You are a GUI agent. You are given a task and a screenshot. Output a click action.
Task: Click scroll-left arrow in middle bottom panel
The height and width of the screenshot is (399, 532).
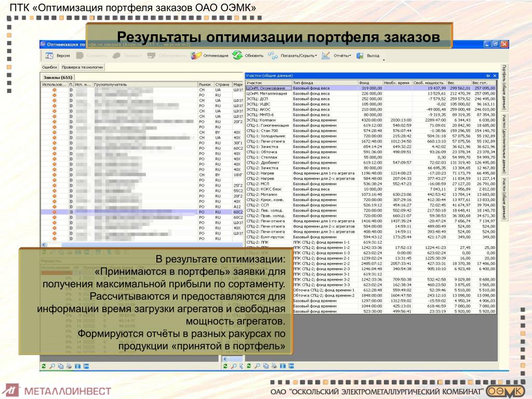click(225, 358)
